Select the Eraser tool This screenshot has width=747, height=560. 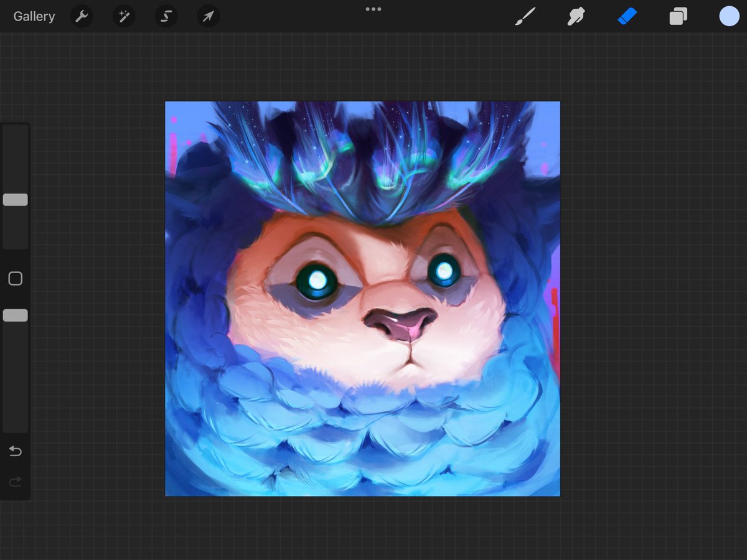627,16
